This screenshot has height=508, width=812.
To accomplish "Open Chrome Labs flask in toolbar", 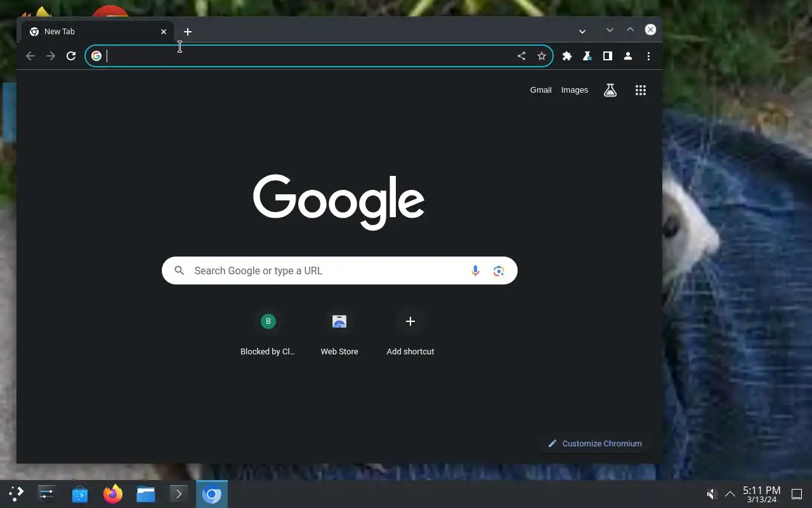I will point(587,56).
